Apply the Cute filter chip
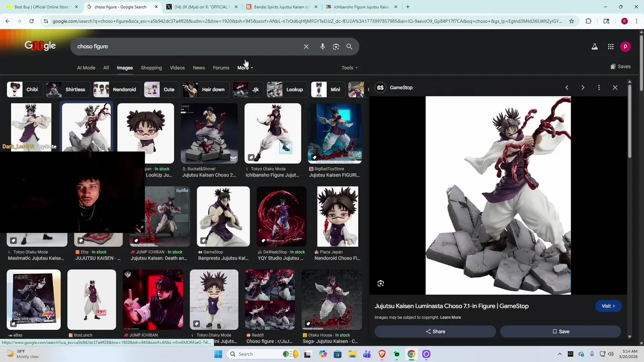The width and height of the screenshot is (644, 362). (161, 89)
